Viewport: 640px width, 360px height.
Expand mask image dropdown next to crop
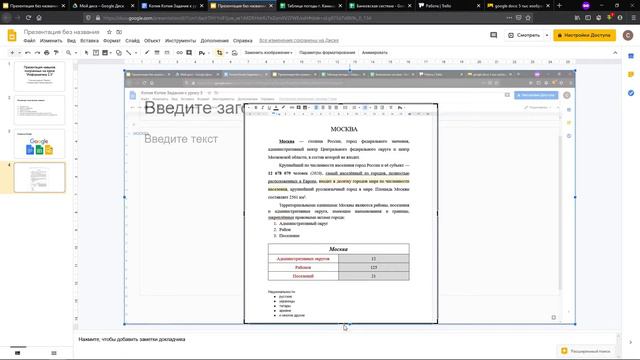pos(227,53)
